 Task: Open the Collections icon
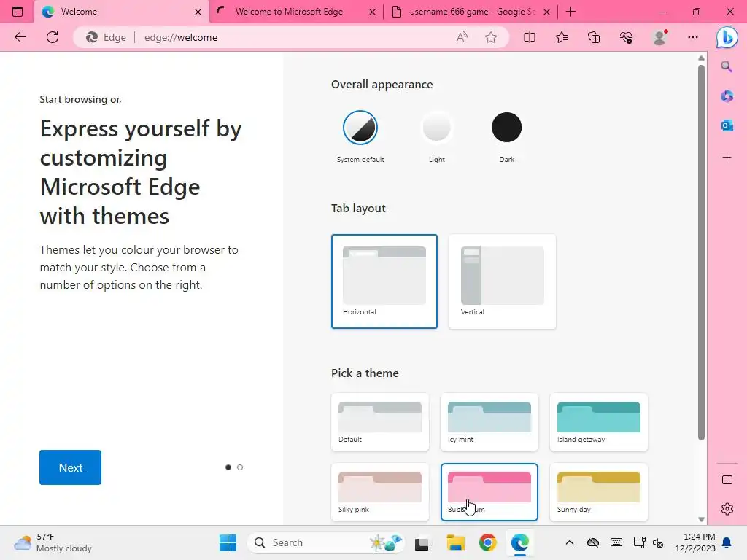coord(594,37)
